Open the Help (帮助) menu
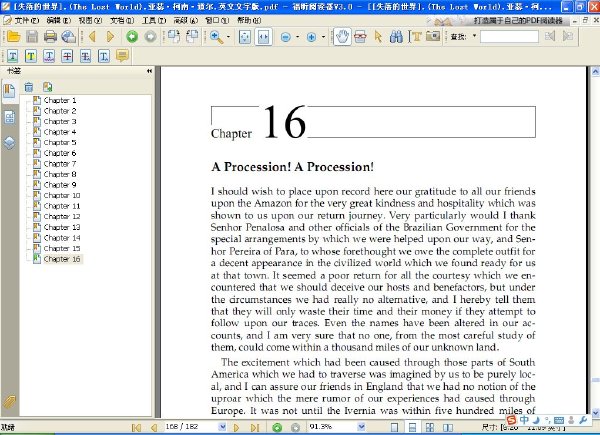Viewport: 600px width, 435px height. pos(249,20)
